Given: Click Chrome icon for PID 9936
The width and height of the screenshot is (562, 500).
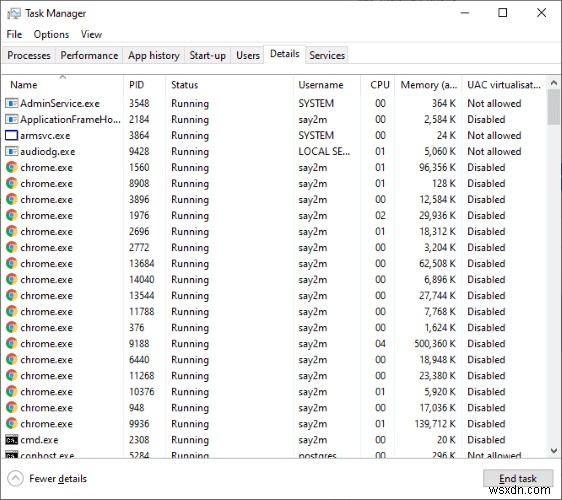Looking at the screenshot, I should point(11,424).
